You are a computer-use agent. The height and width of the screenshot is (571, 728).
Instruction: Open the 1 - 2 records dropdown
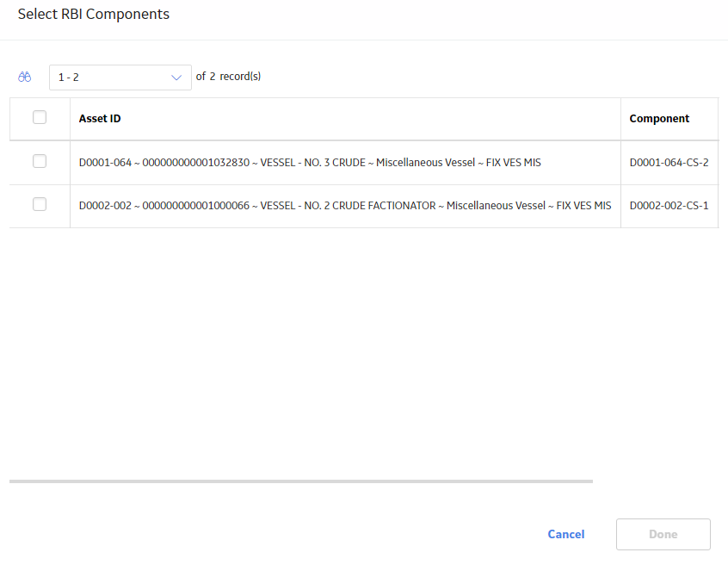tap(120, 78)
